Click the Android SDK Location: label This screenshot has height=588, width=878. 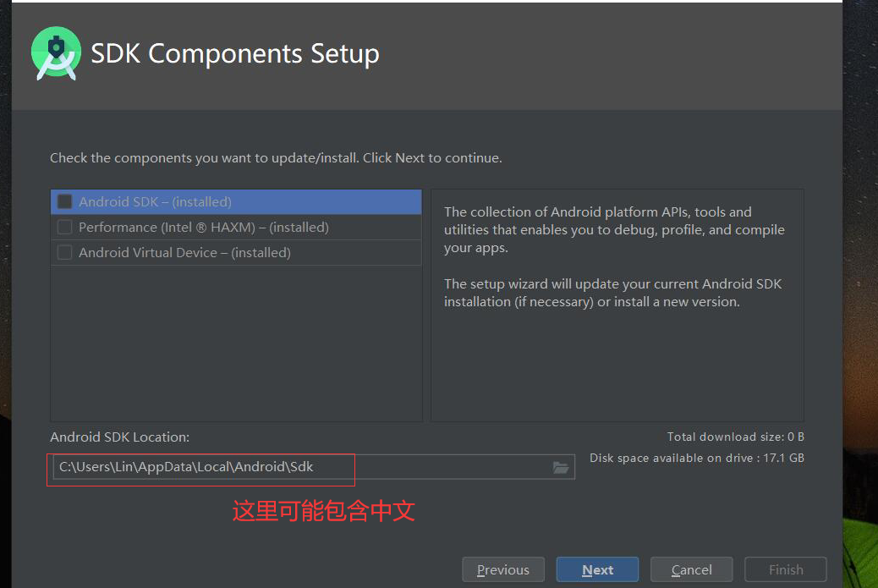(120, 437)
